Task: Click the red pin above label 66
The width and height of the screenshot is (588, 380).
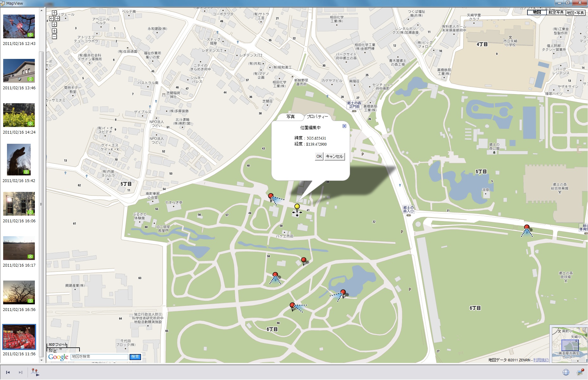Action: click(x=292, y=306)
